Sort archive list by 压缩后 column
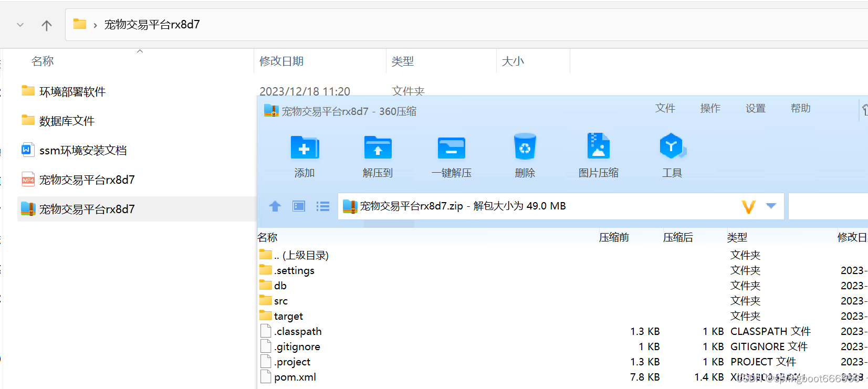This screenshot has width=868, height=389. (x=678, y=237)
